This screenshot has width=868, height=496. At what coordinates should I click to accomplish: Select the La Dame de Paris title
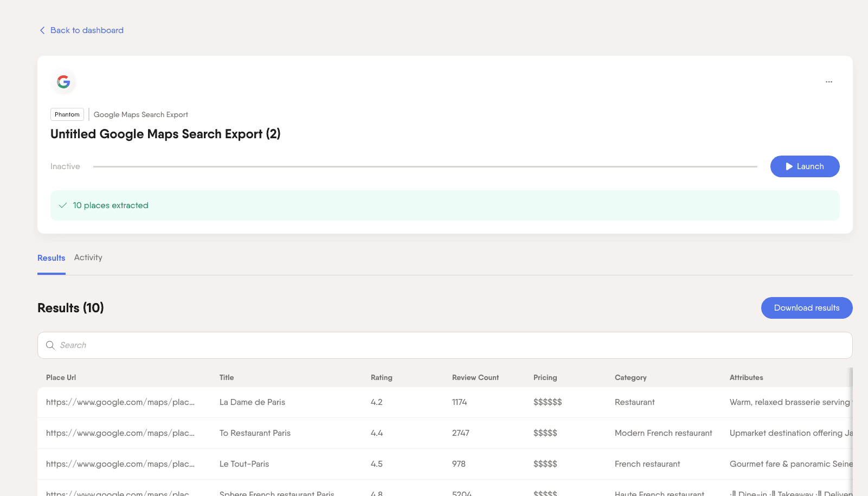point(252,402)
